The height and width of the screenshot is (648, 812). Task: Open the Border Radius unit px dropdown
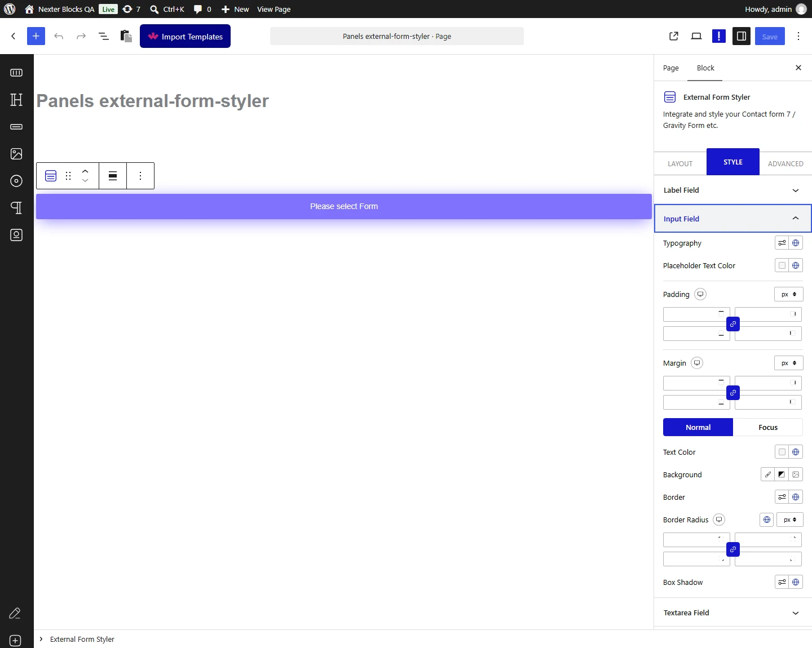(790, 520)
